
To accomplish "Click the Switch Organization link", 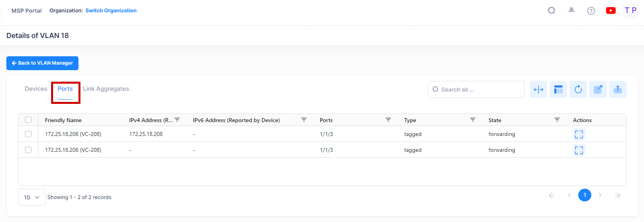I will [111, 11].
